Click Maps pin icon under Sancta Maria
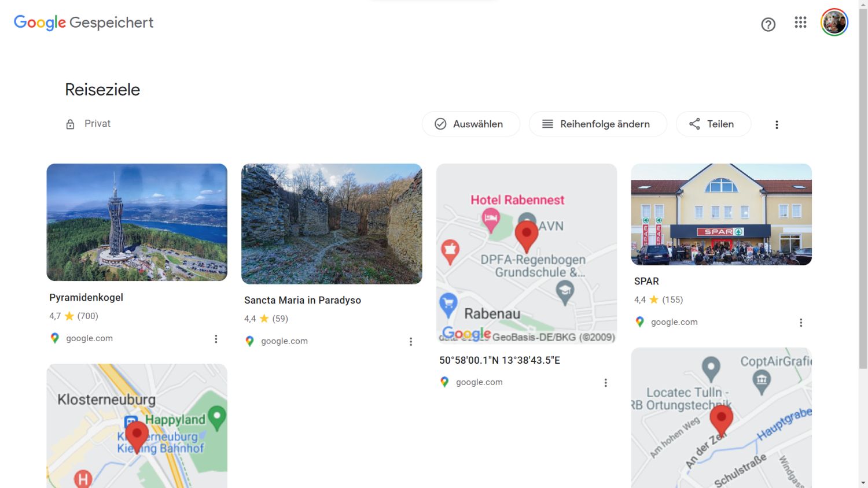This screenshot has width=868, height=488. pyautogui.click(x=249, y=341)
